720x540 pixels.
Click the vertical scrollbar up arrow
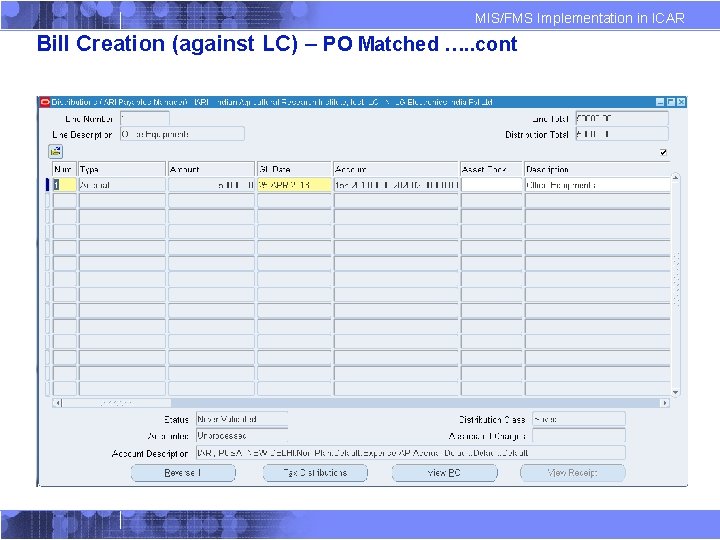pos(675,177)
